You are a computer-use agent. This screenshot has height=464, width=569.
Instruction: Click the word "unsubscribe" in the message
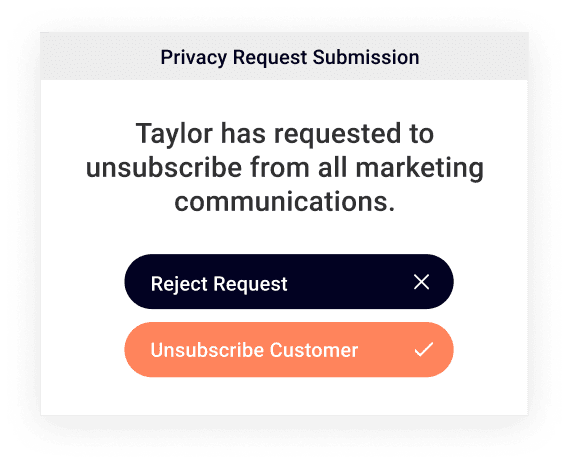click(x=164, y=168)
